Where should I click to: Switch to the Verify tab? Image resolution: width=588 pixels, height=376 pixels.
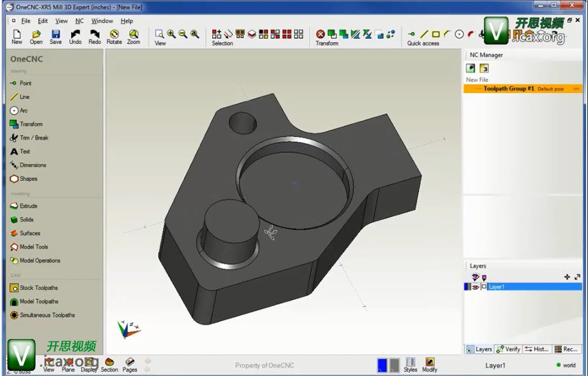point(508,349)
